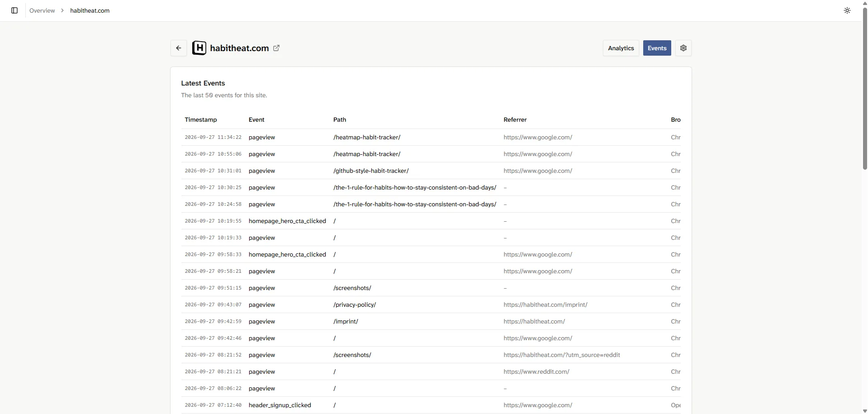Click the Referrer column header
Screen dimensions: 868x414
(515, 119)
